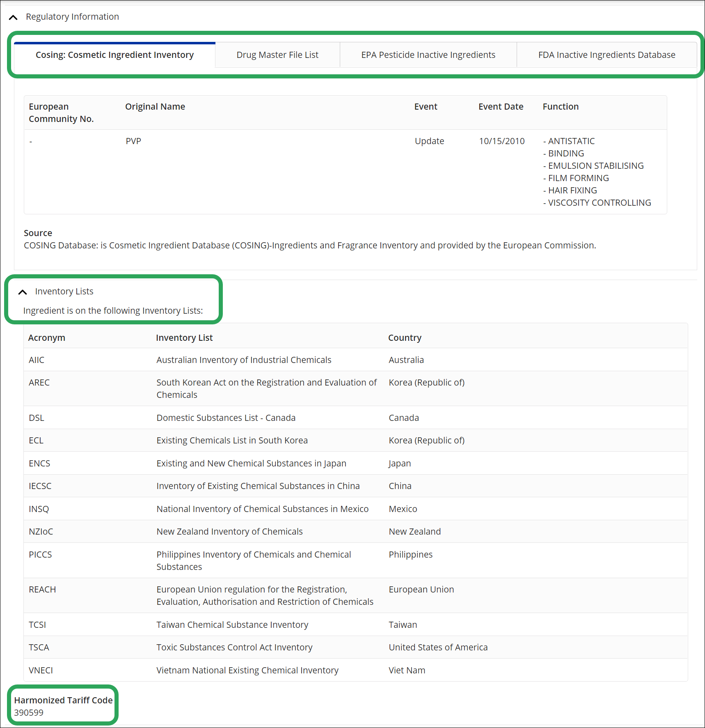Screen dimensions: 705x728
Task: Click the European Community No. column header
Action: pos(61,113)
